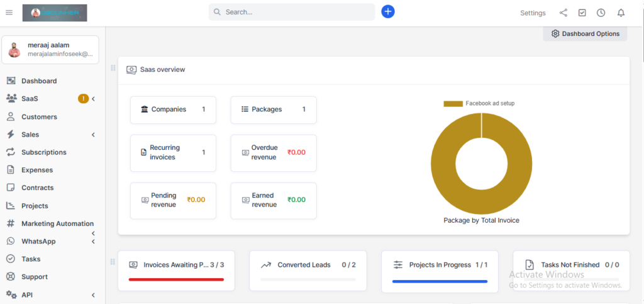Expand the Sales sidebar submenu
Viewport: 644px width, 304px height.
point(93,135)
